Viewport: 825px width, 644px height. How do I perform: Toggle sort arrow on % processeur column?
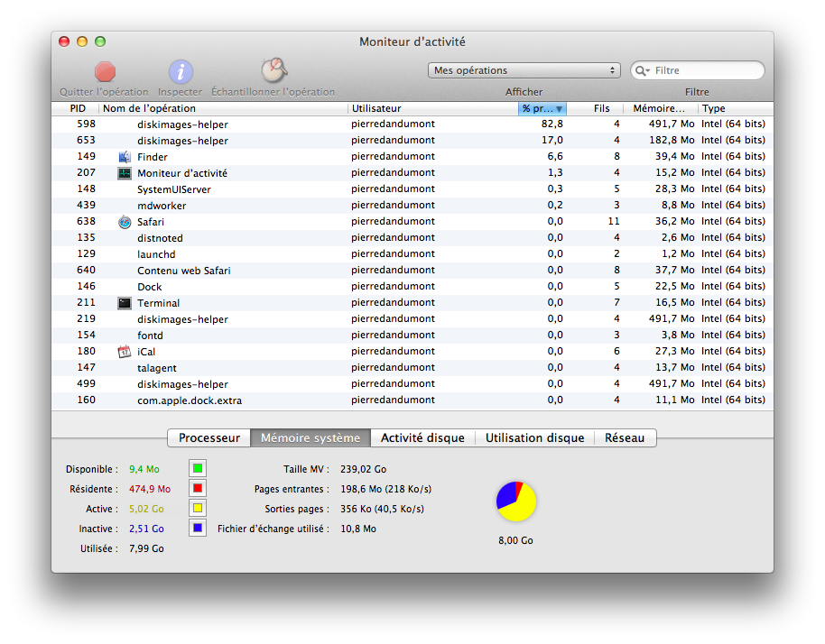pyautogui.click(x=559, y=109)
